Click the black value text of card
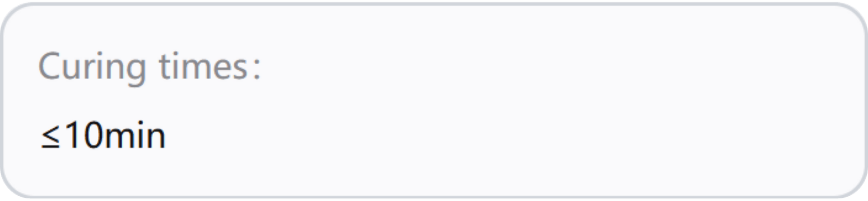Image resolution: width=868 pixels, height=201 pixels. point(103,136)
